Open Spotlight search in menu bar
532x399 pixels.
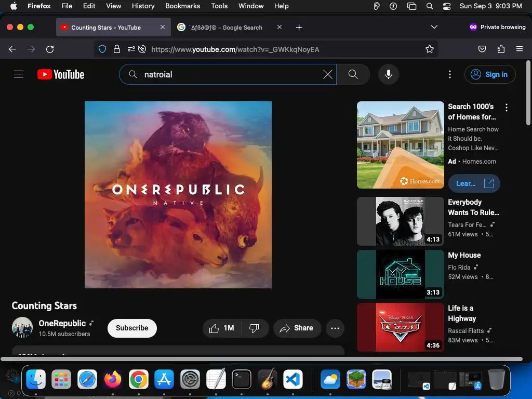coord(430,6)
